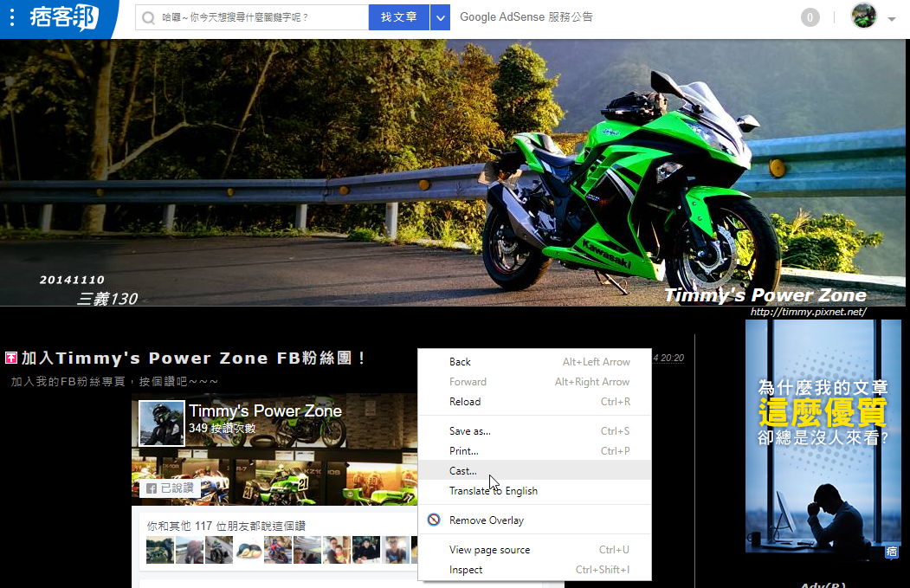Open Timmy's Power Zone Facebook page title
Image resolution: width=910 pixels, height=588 pixels.
265,411
